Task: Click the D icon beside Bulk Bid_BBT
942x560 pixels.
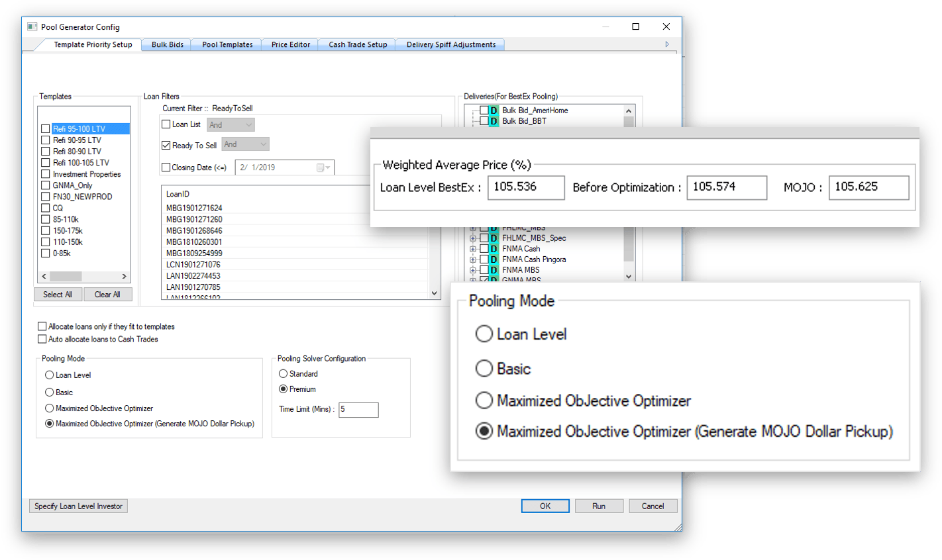Action: (494, 121)
